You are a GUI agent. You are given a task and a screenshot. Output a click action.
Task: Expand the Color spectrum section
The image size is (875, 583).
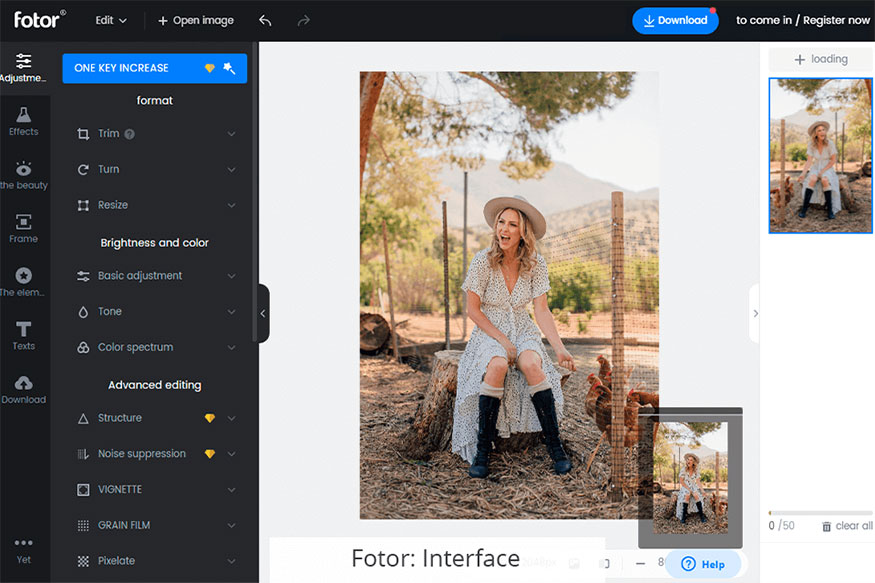231,348
